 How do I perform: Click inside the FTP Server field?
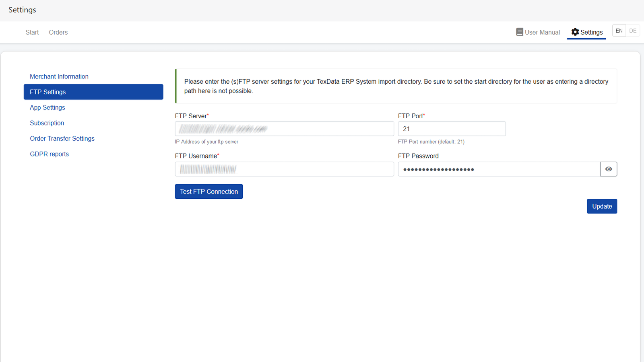(x=284, y=129)
